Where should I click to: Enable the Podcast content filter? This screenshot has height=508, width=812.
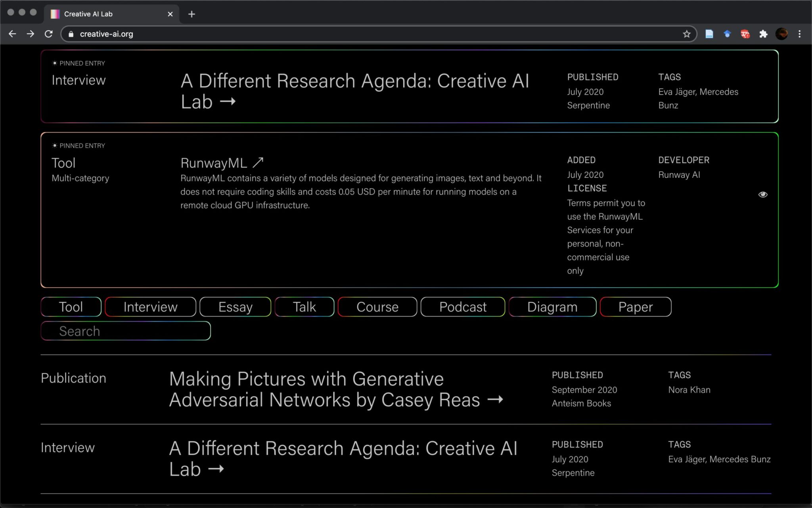coord(462,306)
